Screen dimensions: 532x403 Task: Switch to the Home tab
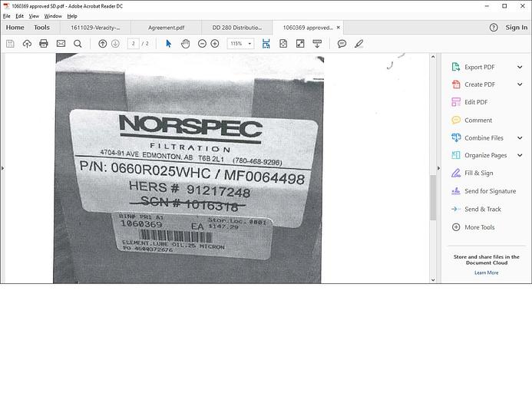point(15,28)
